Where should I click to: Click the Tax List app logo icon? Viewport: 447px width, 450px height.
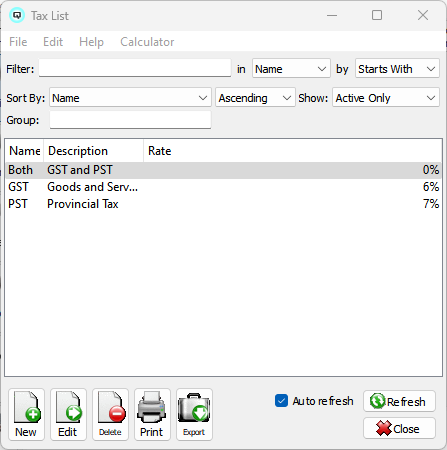pos(17,15)
